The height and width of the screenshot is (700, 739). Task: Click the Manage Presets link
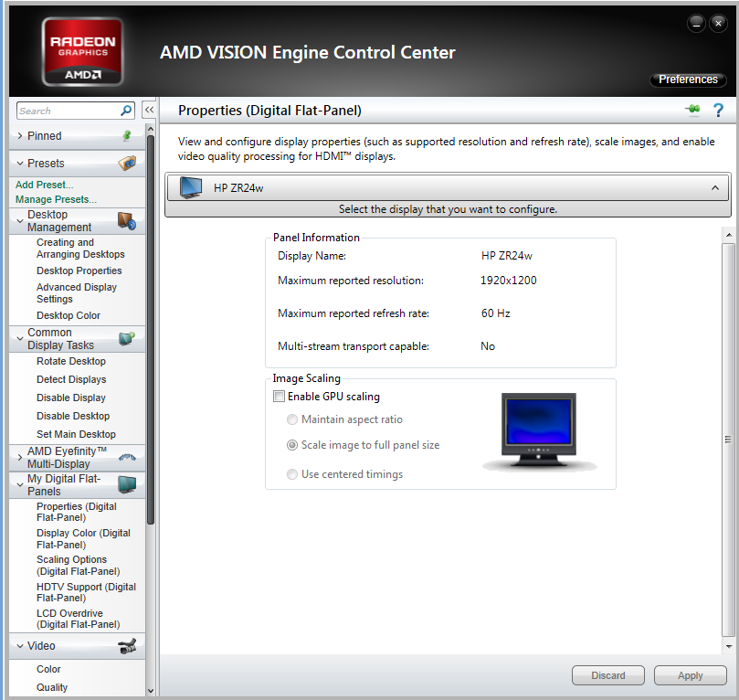pos(56,199)
